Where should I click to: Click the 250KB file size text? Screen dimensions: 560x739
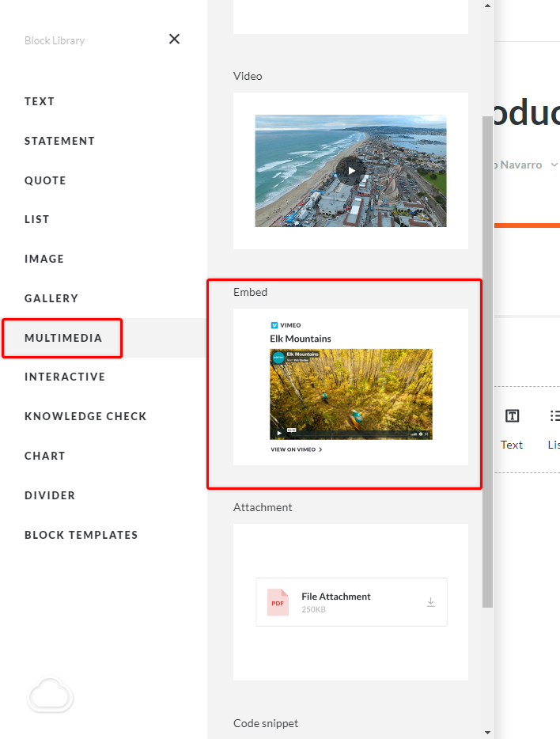pyautogui.click(x=314, y=609)
